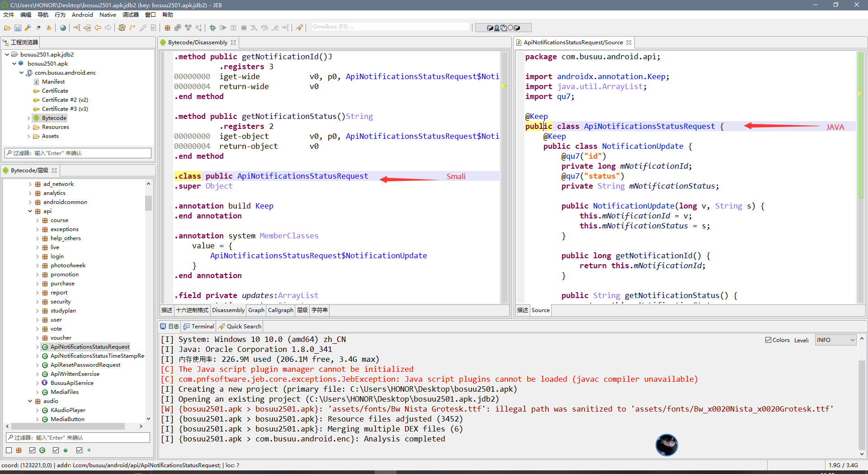Collapse the bosuu2501.apk.jdb2 root node

click(x=7, y=55)
